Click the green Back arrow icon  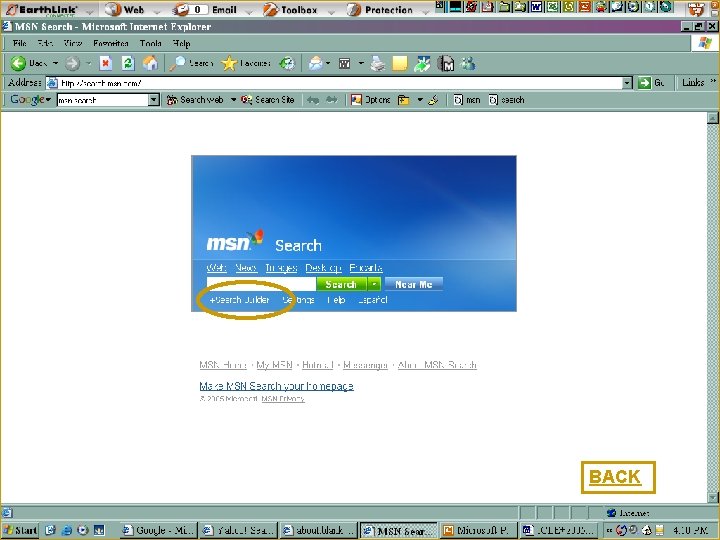(18, 63)
